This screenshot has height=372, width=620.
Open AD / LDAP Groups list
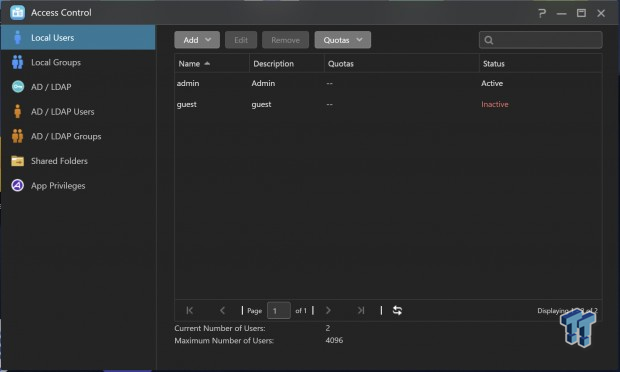coord(78,136)
